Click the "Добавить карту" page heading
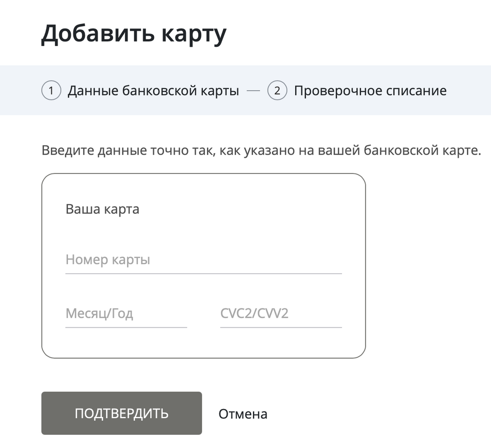 click(x=134, y=34)
